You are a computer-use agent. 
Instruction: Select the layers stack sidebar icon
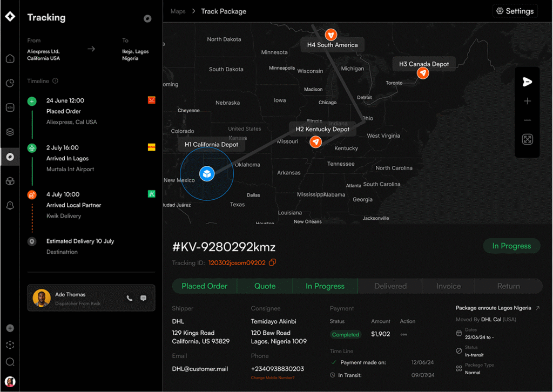click(10, 132)
